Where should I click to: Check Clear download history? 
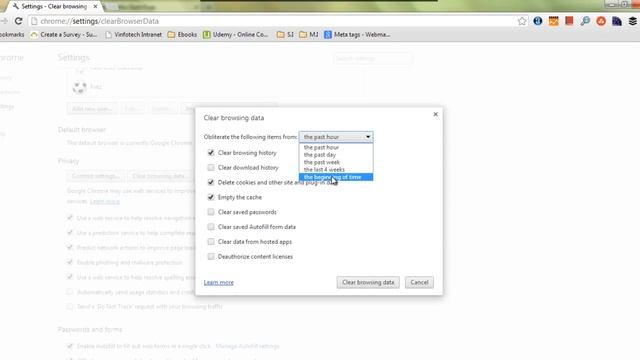pyautogui.click(x=211, y=167)
